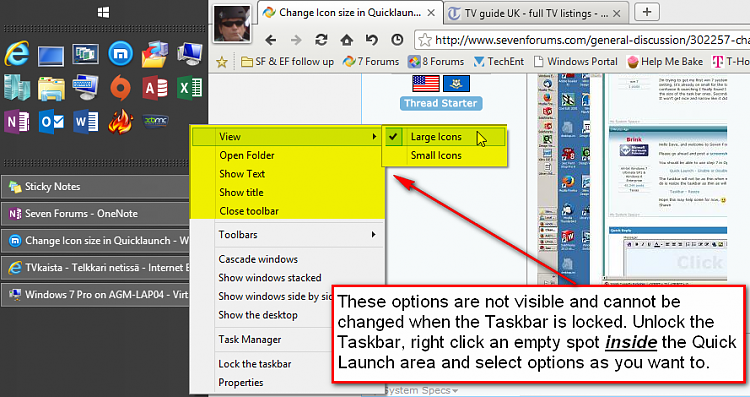750x397 pixels.
Task: Launch Maxthon browser from Quick Launch
Action: click(121, 54)
